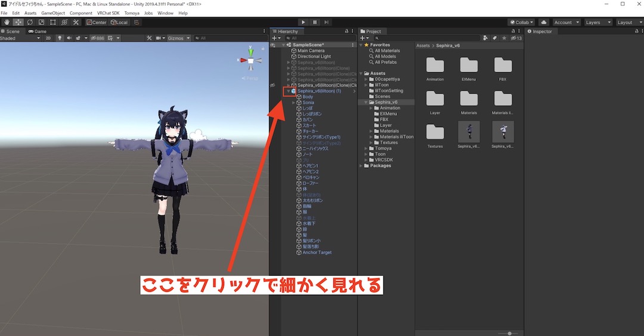The image size is (644, 336).
Task: Open the Shaded draw mode dropdown
Action: tap(20, 38)
